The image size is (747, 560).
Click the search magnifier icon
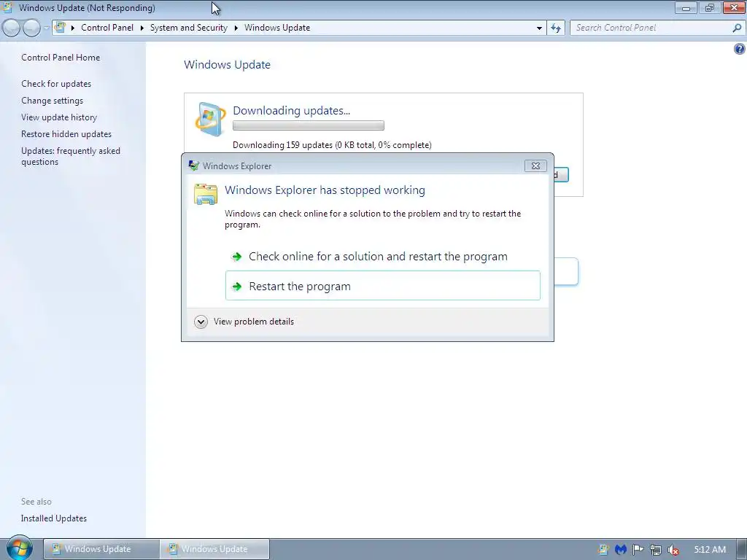[x=737, y=28]
